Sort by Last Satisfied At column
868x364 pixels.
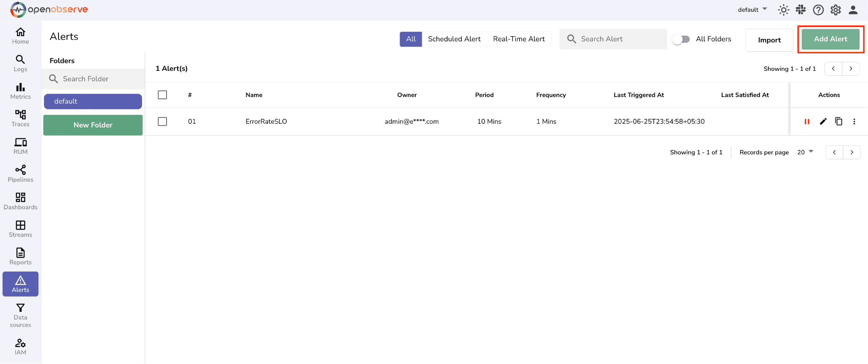[x=745, y=95]
